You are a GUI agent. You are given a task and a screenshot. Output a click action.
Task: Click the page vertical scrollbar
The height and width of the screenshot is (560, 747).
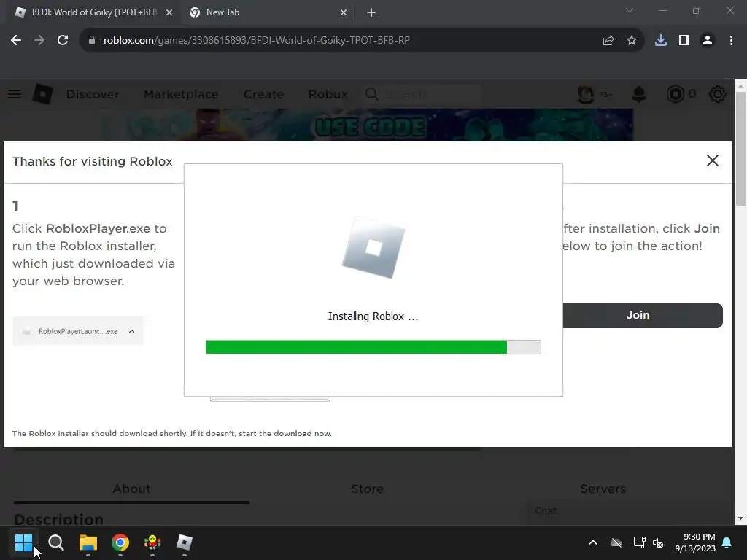pos(740,149)
